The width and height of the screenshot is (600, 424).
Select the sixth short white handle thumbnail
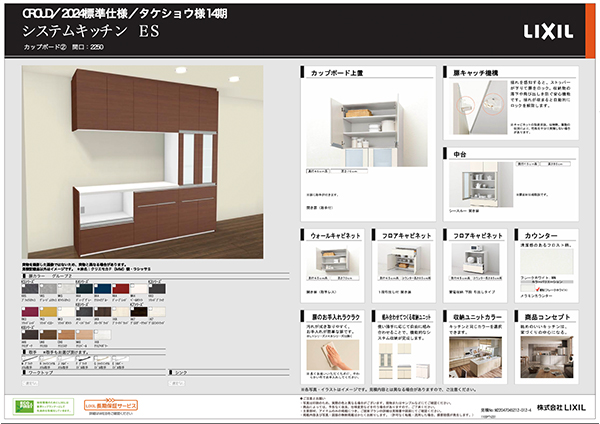[121, 359]
